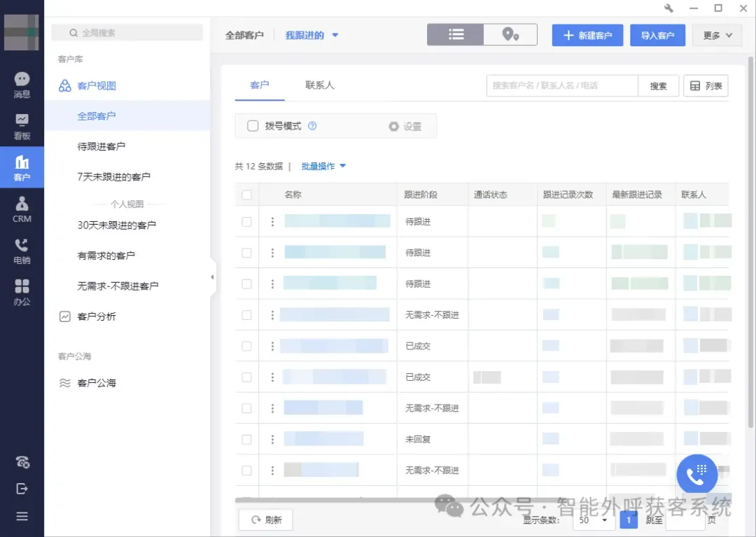Check the select-all checkbox in table header
Viewport: 756px width, 537px height.
point(246,195)
